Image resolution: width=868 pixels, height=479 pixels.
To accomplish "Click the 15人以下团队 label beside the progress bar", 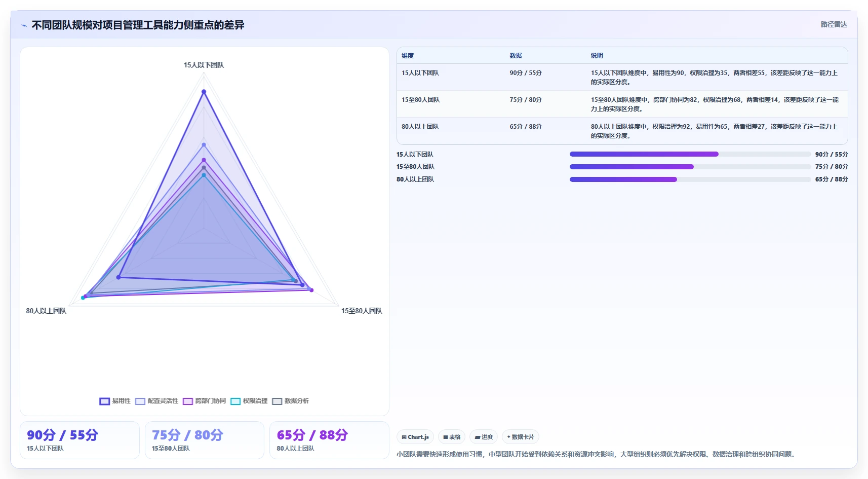I will (415, 155).
